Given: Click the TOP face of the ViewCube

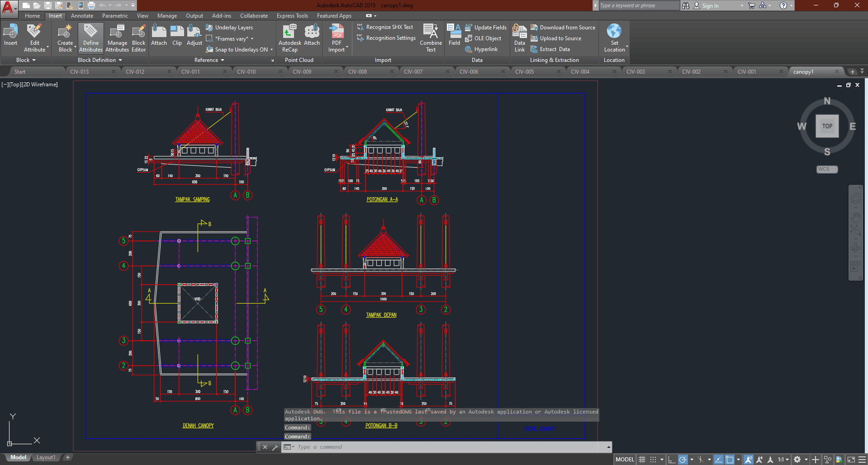Looking at the screenshot, I should click(x=827, y=126).
